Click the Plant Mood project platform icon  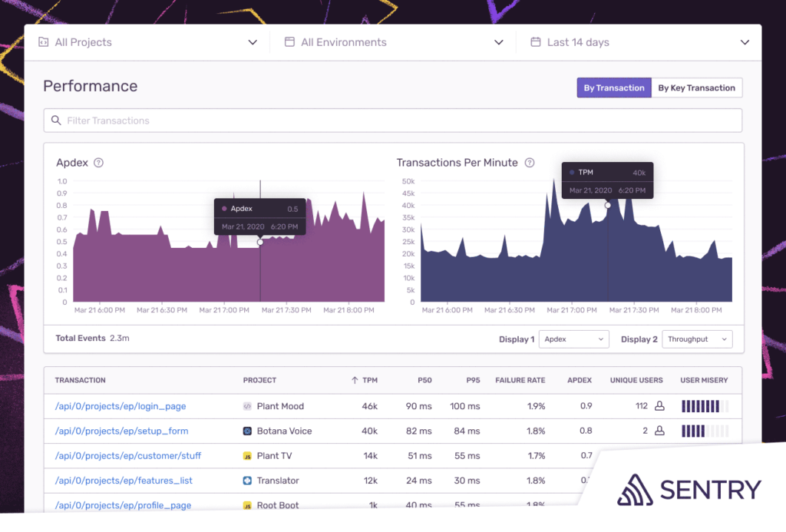point(248,407)
